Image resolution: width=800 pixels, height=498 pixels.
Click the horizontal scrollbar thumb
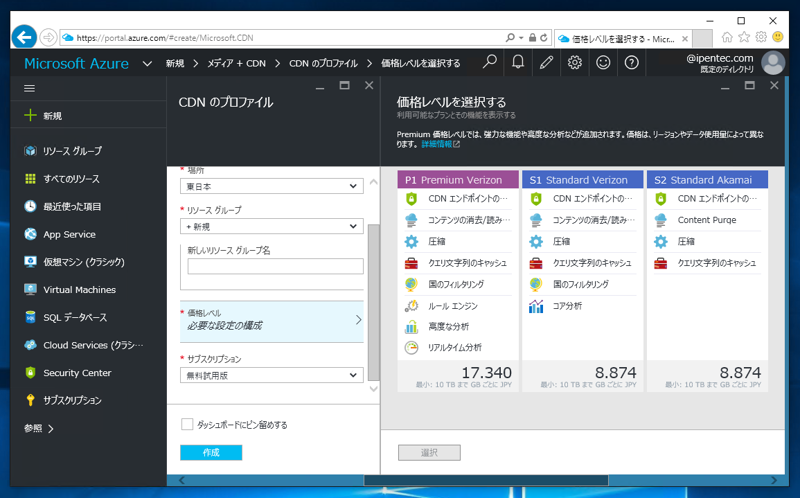[x=486, y=480]
